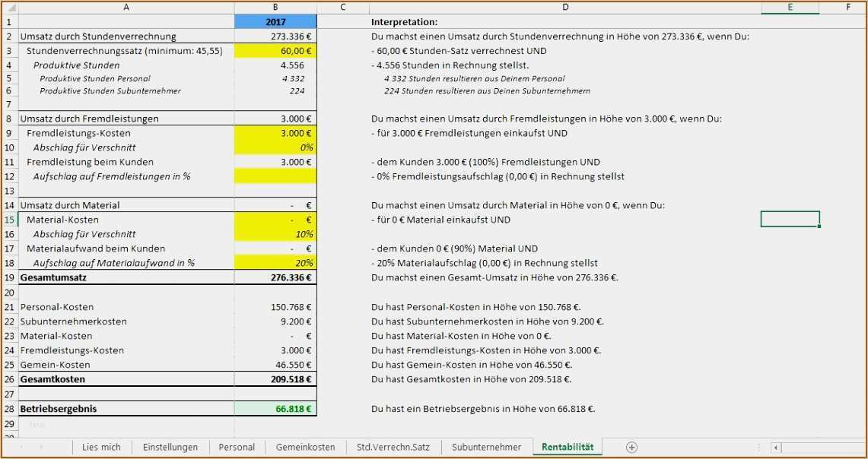Image resolution: width=868 pixels, height=459 pixels.
Task: Select column B by its header
Action: click(275, 7)
